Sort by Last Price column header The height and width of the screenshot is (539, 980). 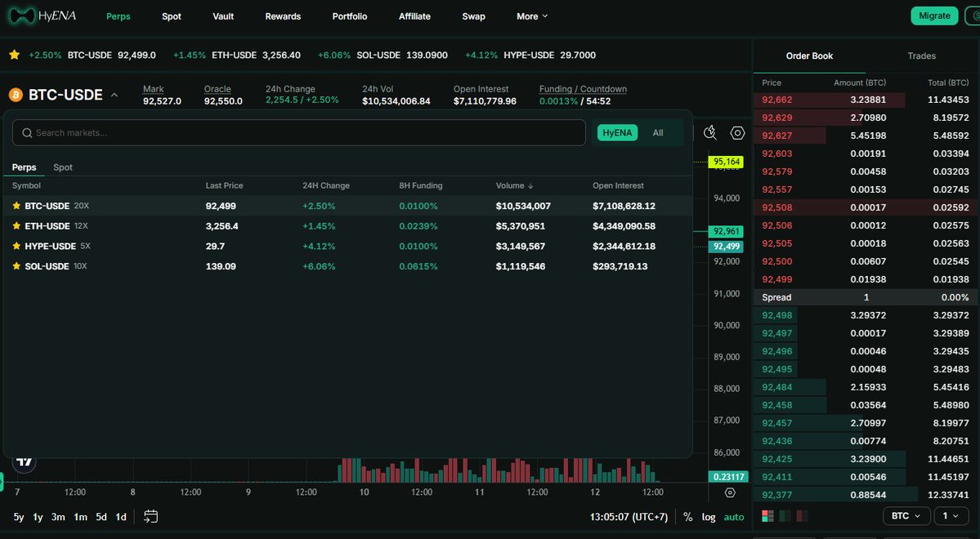coord(225,185)
